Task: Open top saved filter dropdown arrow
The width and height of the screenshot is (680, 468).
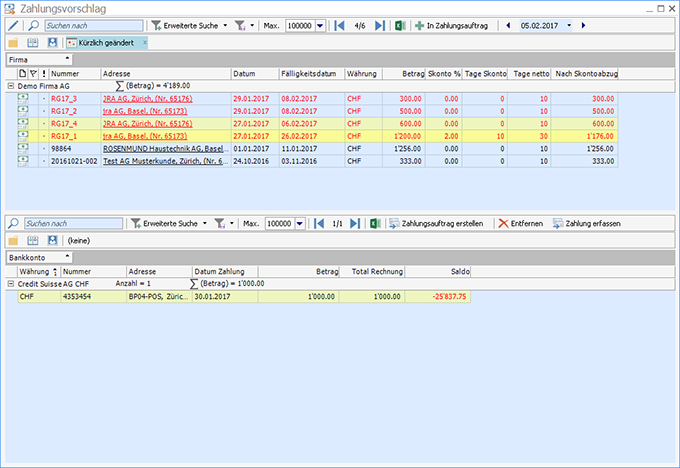Action: (x=252, y=26)
